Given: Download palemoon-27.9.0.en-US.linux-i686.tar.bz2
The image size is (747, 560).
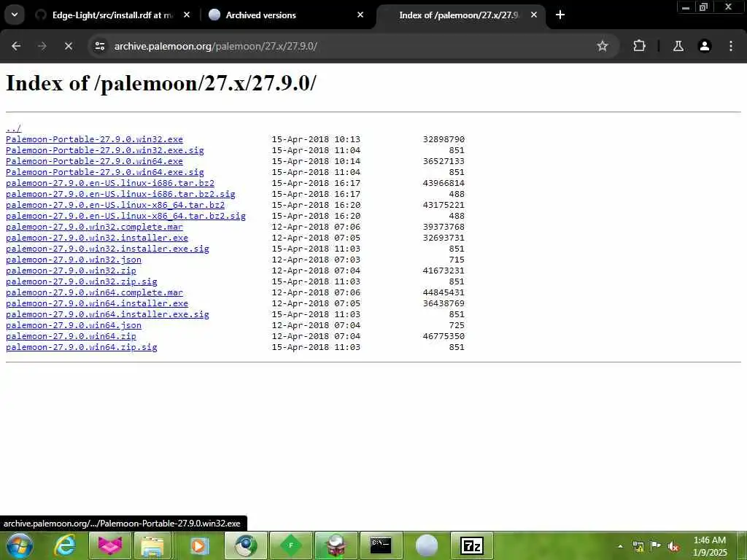Looking at the screenshot, I should coord(110,183).
